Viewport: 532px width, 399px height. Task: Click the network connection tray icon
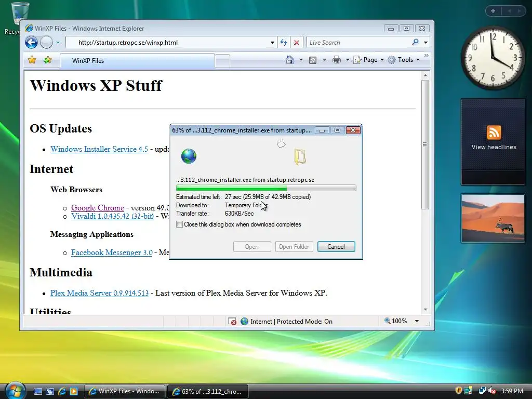tap(482, 391)
